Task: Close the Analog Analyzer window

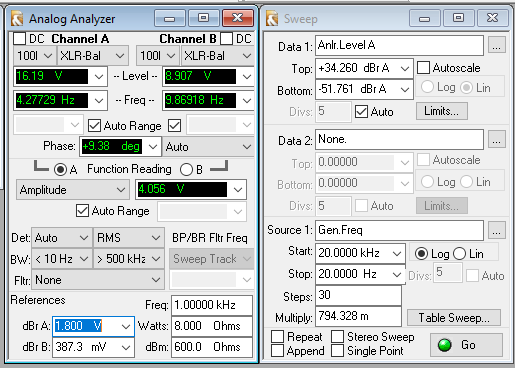Action: pos(238,18)
